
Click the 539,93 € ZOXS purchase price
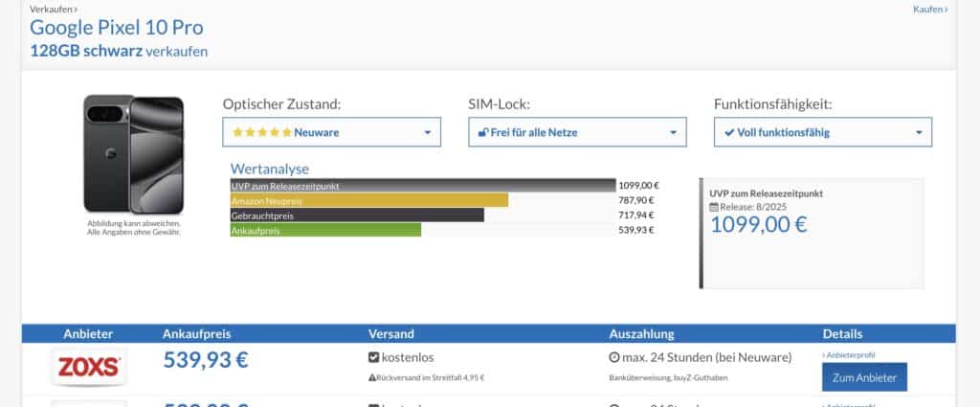206,359
